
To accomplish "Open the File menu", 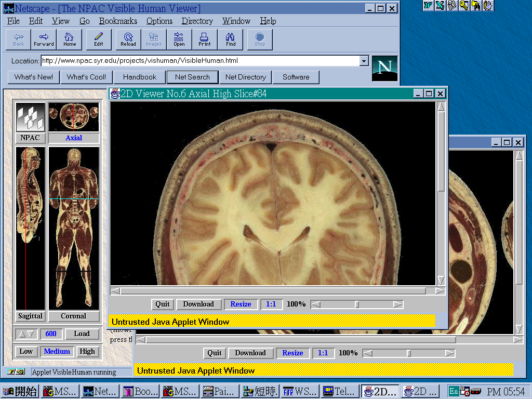I will [x=14, y=21].
